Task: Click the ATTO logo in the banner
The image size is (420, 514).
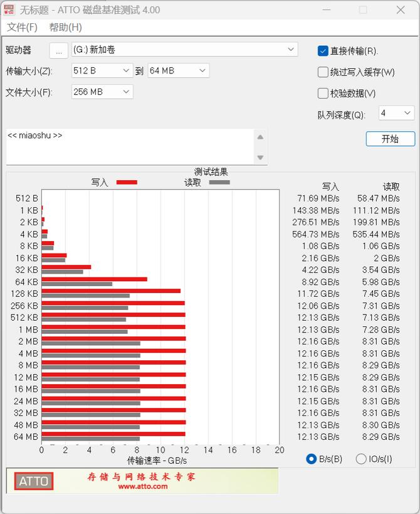Action: (34, 481)
